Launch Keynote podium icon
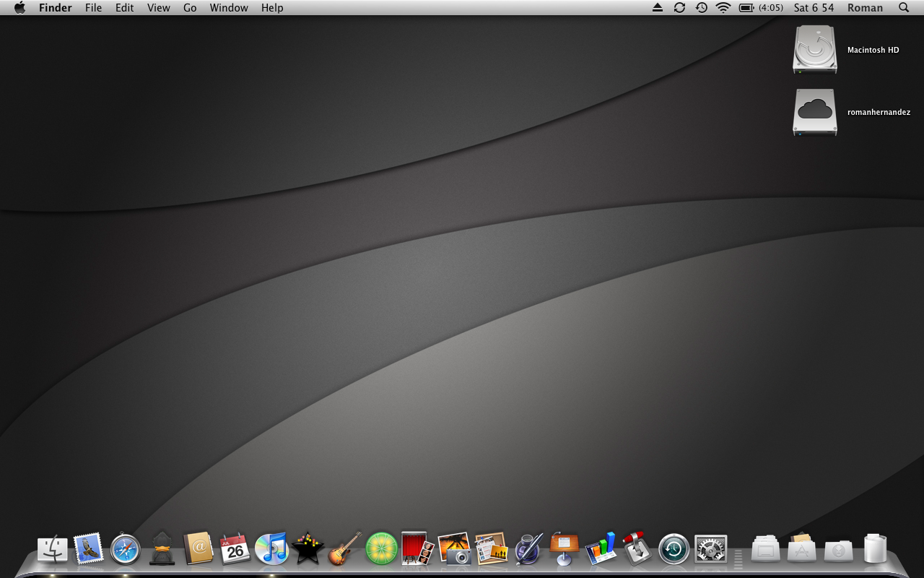The width and height of the screenshot is (924, 578). tap(565, 549)
